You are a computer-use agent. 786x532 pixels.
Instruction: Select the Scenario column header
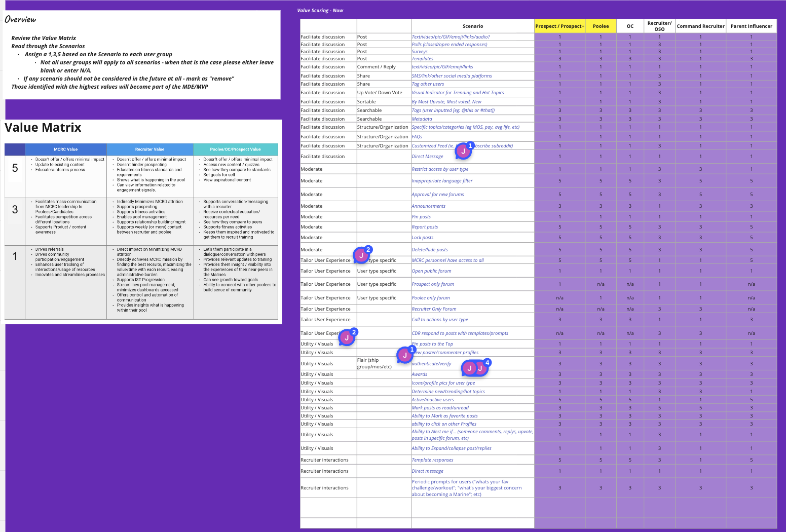(473, 26)
